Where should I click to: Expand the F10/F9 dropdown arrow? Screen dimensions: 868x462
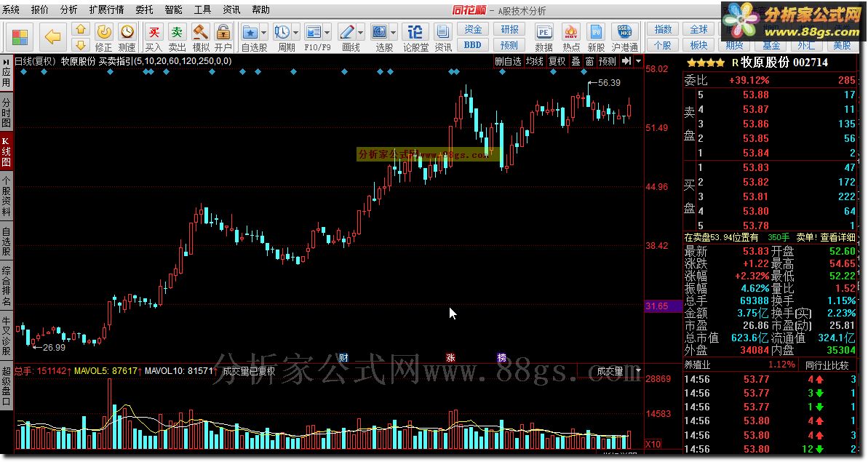[327, 32]
